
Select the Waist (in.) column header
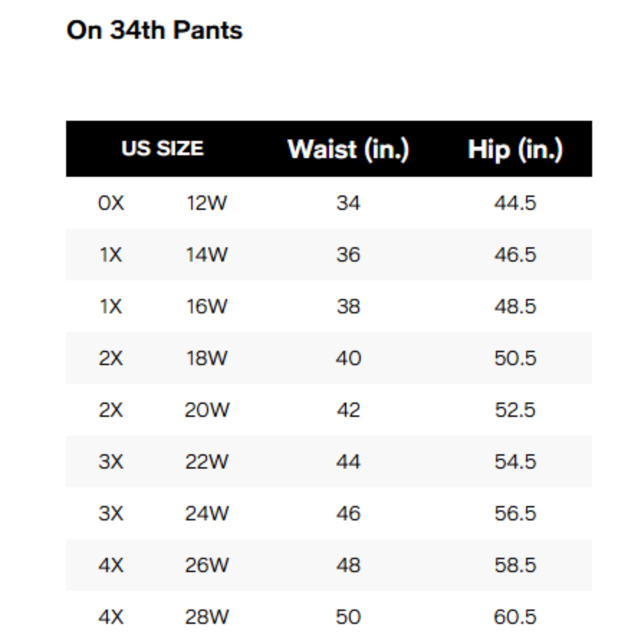coord(348,149)
